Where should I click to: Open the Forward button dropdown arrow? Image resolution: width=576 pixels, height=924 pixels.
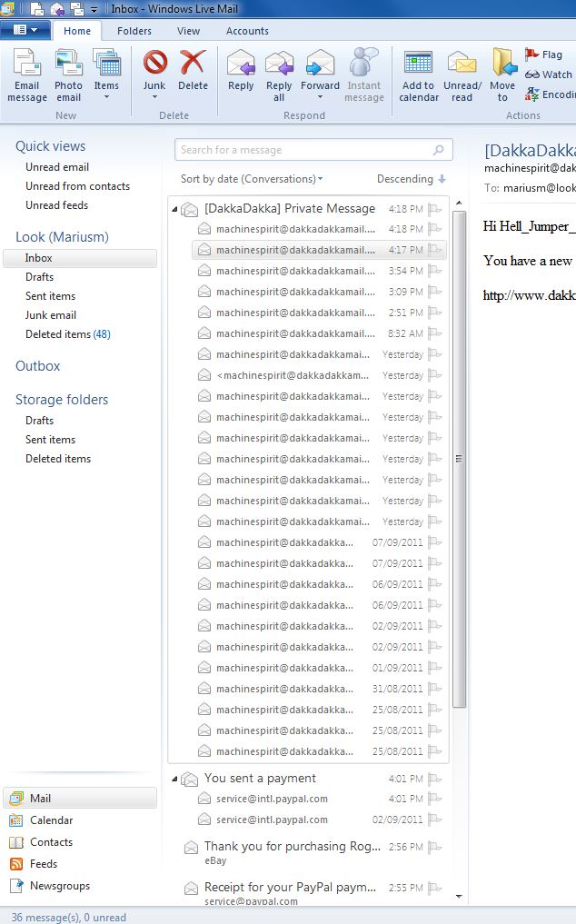pos(320,97)
